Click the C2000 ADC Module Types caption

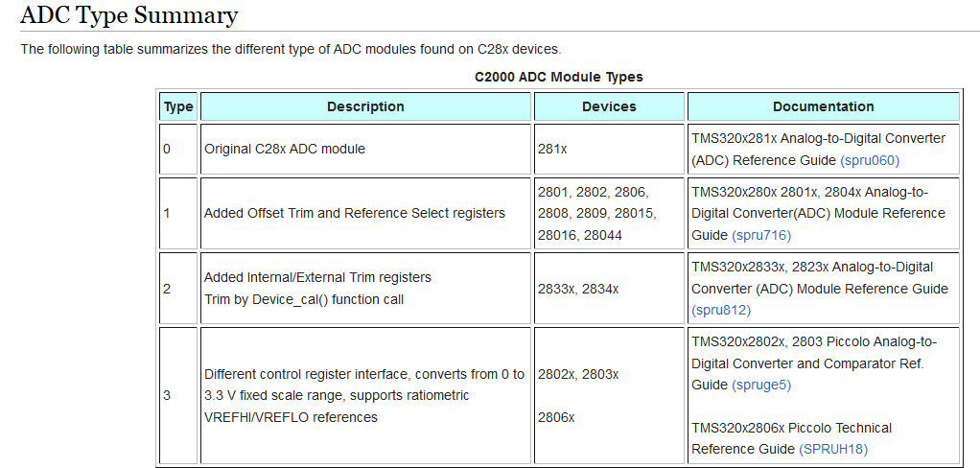pos(559,77)
